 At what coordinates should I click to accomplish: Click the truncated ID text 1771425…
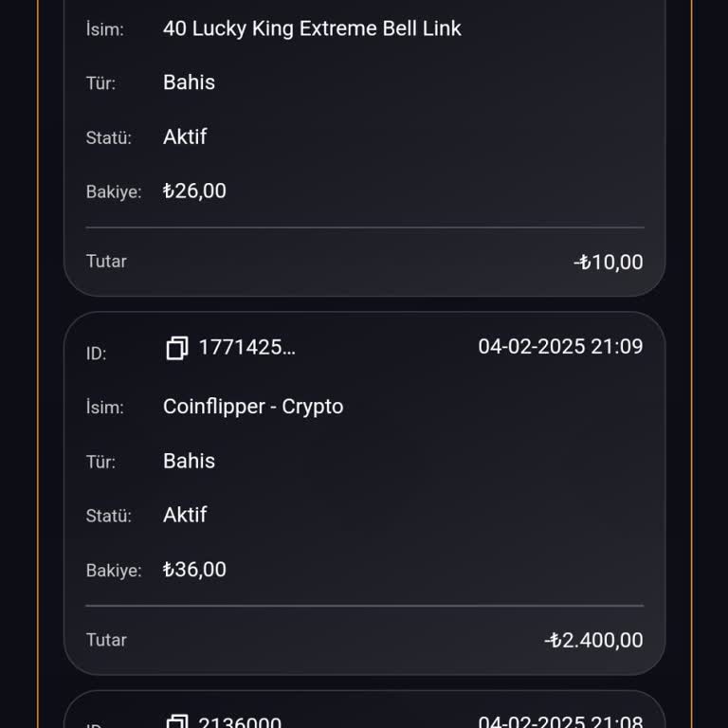(246, 348)
